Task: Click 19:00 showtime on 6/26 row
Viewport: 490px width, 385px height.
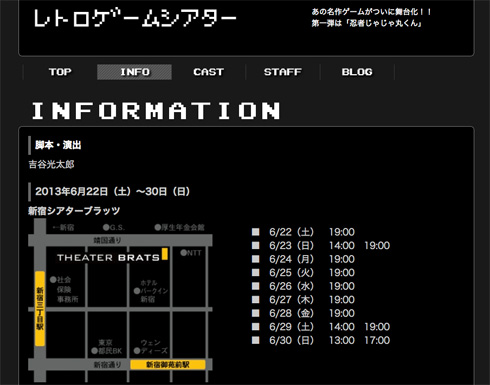Action: (x=342, y=286)
